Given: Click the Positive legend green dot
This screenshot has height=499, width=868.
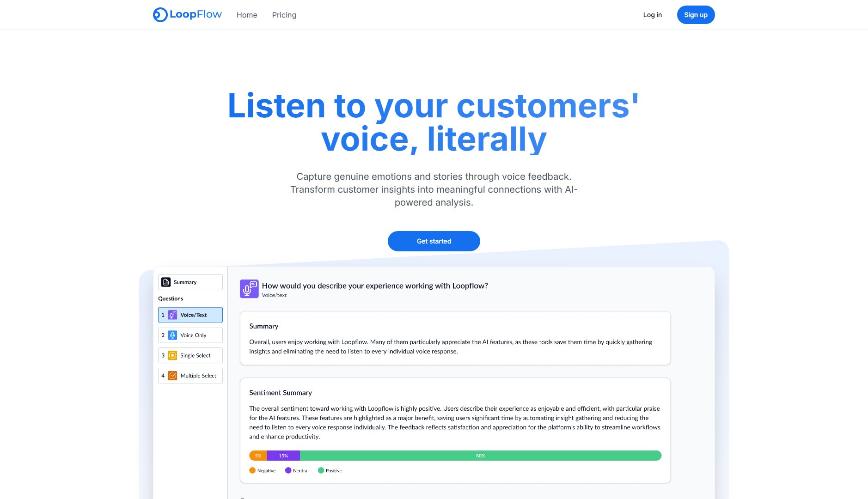Looking at the screenshot, I should [322, 470].
